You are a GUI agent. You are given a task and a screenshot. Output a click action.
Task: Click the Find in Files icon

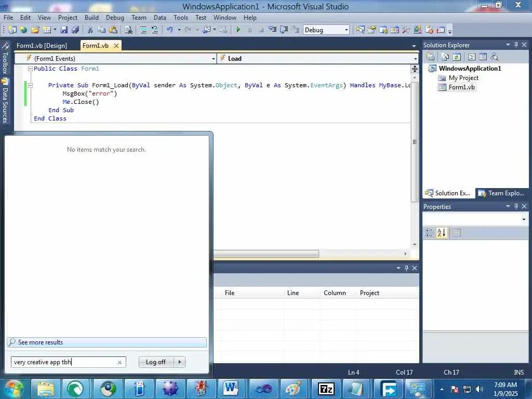pos(128,30)
